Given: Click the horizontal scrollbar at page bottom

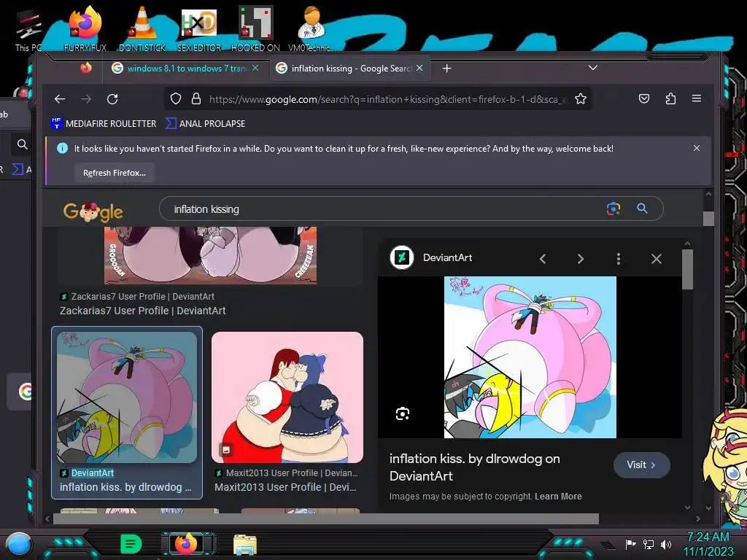Looking at the screenshot, I should (325, 518).
